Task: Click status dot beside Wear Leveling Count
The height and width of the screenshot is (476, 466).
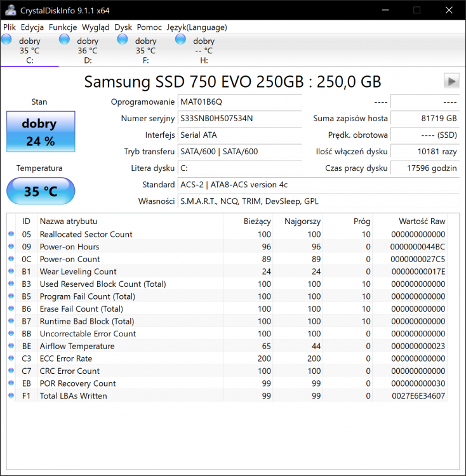Action: point(11,272)
